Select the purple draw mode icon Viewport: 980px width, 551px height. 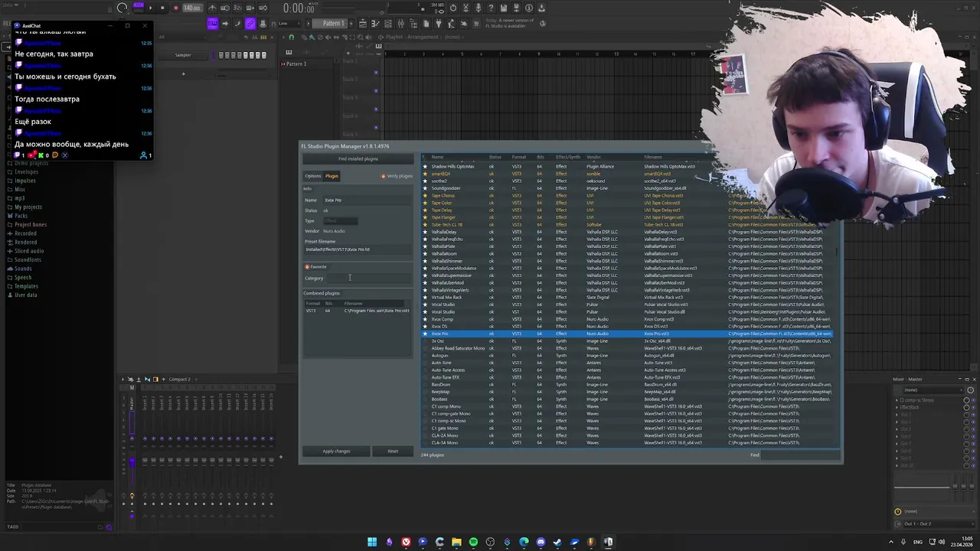point(213,24)
